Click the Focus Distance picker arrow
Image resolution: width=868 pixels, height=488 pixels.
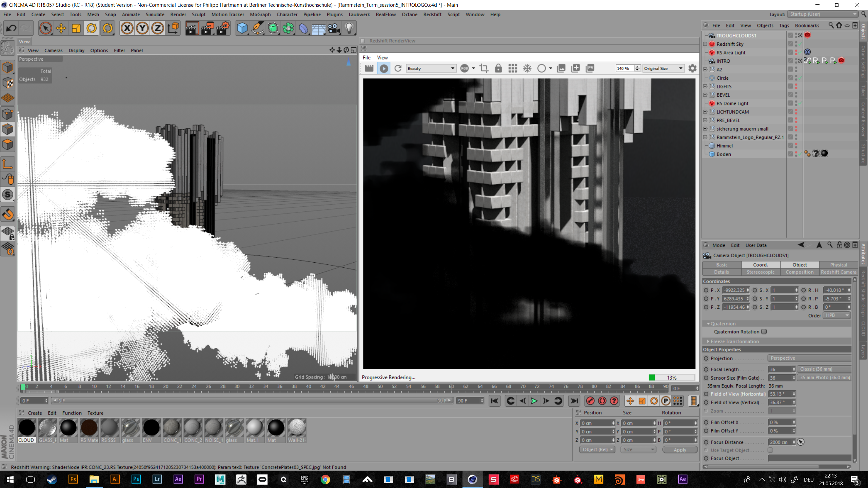[801, 442]
